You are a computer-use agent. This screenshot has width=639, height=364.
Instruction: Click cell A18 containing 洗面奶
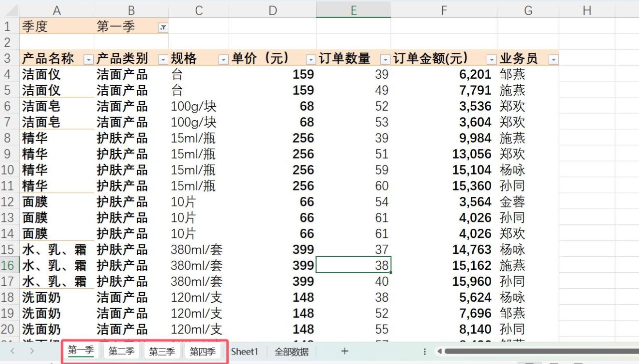(56, 297)
